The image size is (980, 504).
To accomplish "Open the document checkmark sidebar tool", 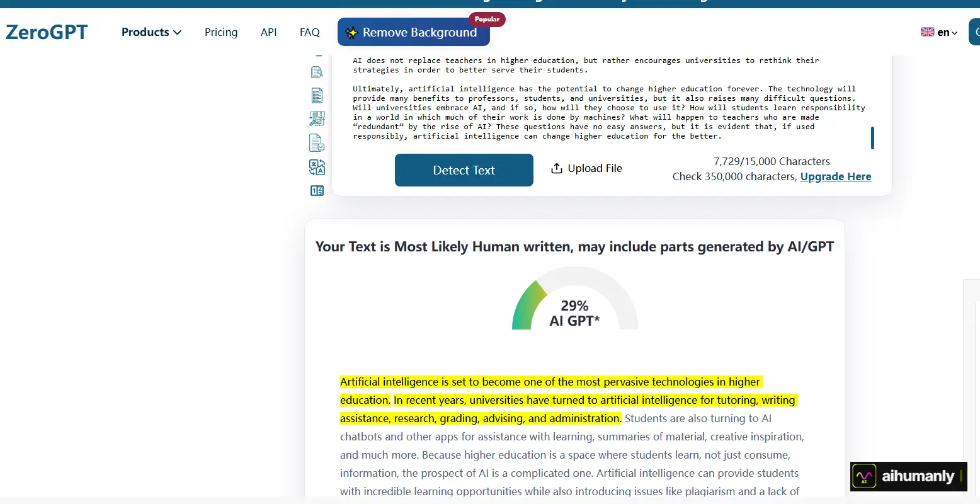I will point(317,143).
